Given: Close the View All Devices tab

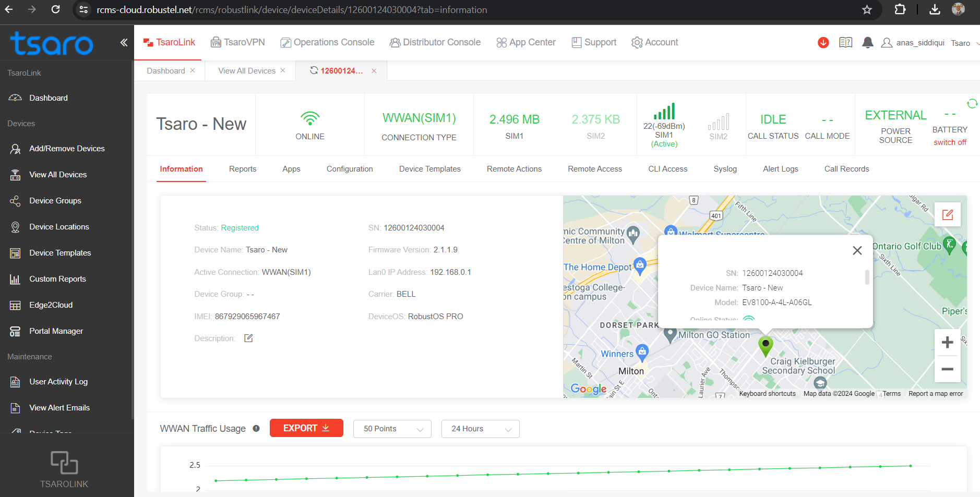Looking at the screenshot, I should [283, 70].
